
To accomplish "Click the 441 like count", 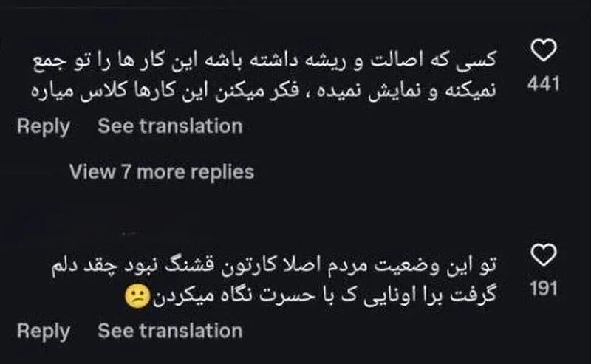I will coord(544,84).
